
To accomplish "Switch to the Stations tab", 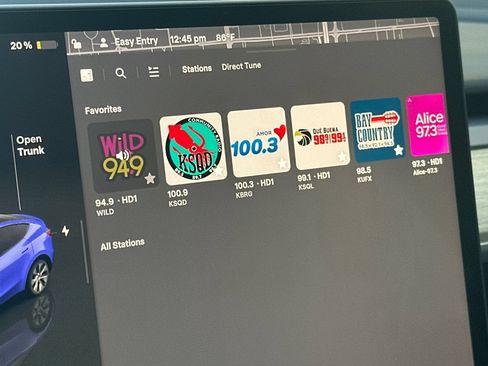I will (x=197, y=69).
